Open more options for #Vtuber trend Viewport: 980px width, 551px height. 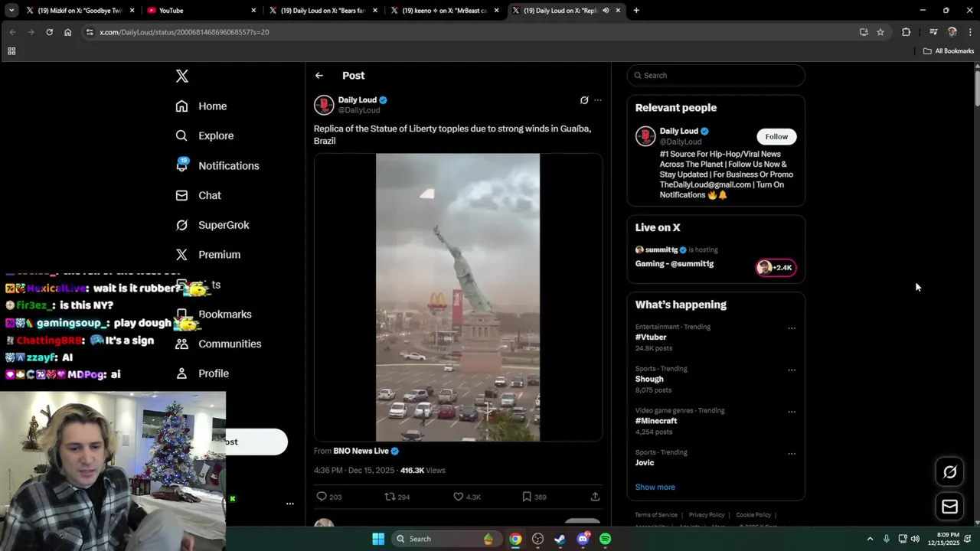[x=792, y=328]
